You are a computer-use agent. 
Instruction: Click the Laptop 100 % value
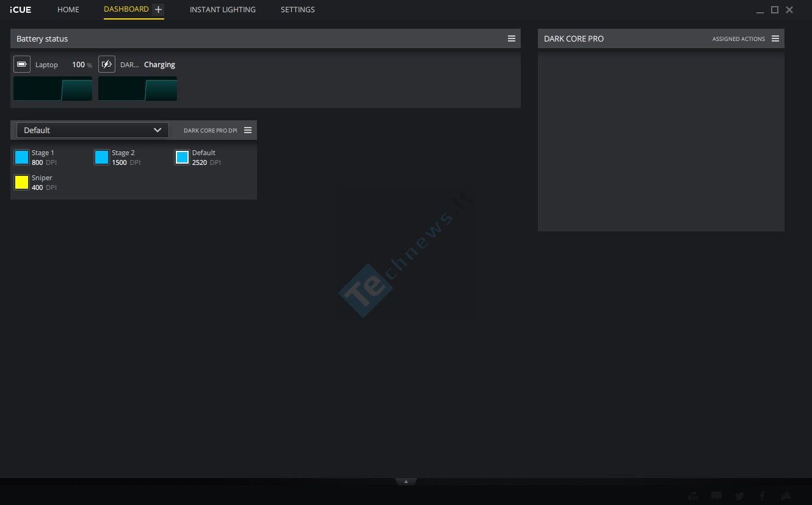click(x=82, y=65)
